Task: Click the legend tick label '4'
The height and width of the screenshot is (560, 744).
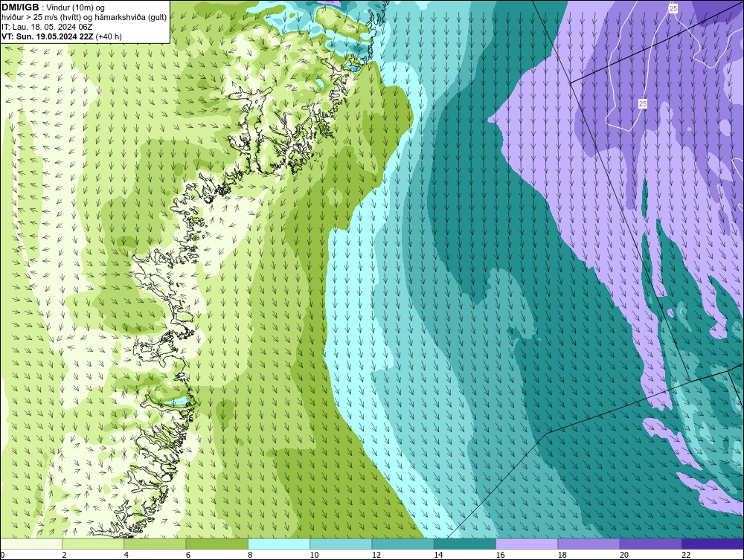Action: (126, 555)
